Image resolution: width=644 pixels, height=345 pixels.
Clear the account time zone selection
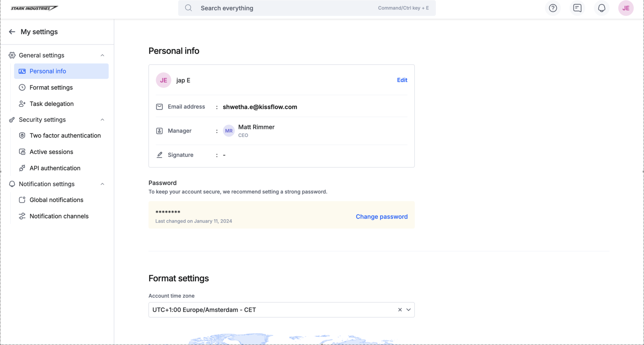pyautogui.click(x=400, y=310)
